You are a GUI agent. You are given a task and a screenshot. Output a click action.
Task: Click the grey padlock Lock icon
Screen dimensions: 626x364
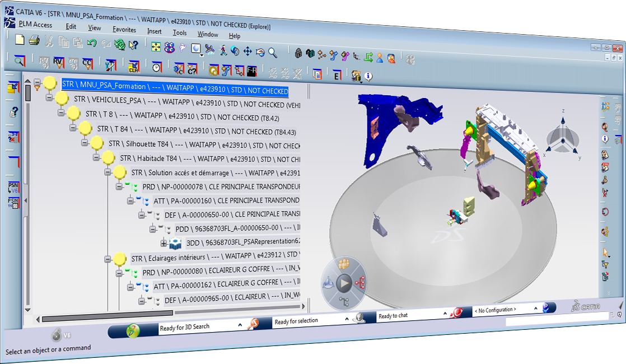tap(298, 53)
